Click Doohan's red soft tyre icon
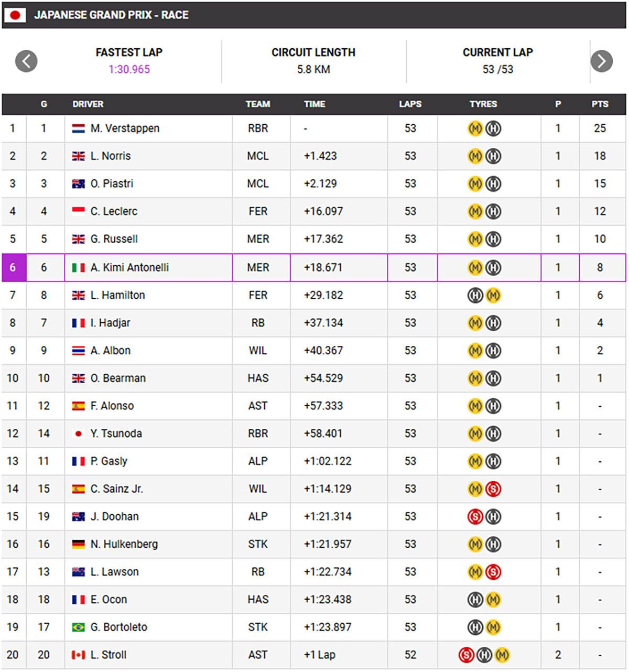 pos(475,517)
